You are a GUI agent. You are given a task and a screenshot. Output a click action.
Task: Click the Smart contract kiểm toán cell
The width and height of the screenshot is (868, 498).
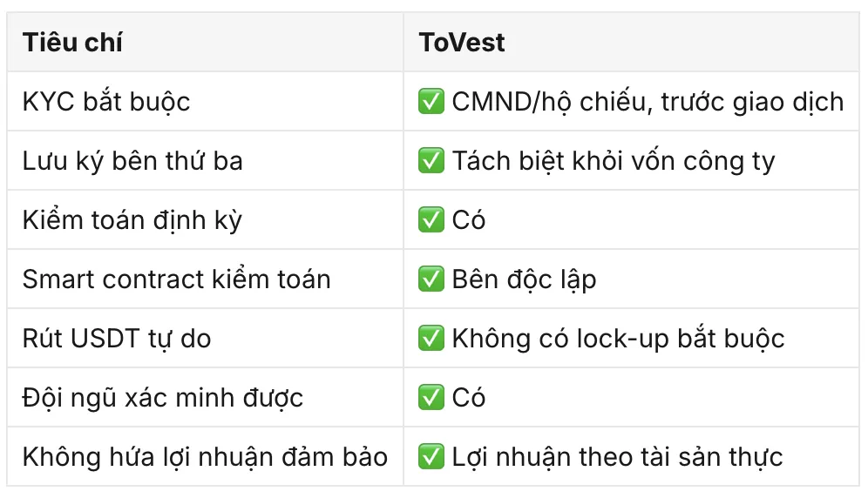pos(206,279)
